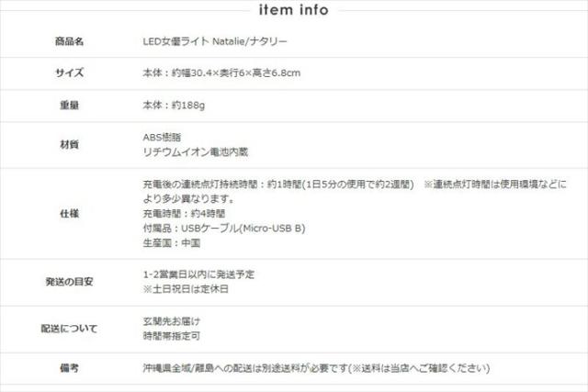Select the 配送について row label
This screenshot has width=588, height=392.
[x=70, y=329]
